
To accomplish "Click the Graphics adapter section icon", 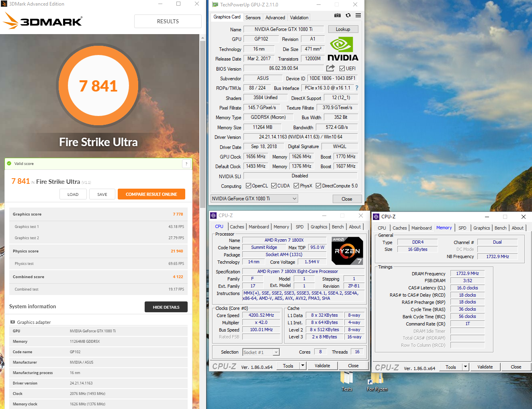I will pos(13,322).
